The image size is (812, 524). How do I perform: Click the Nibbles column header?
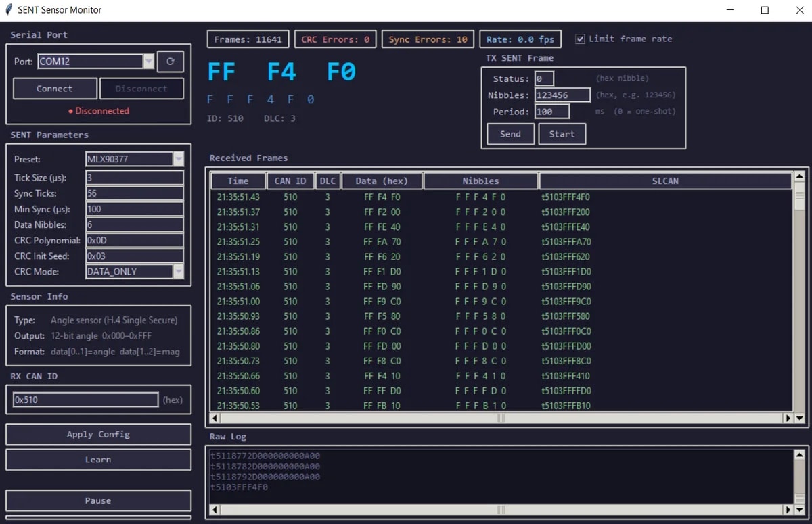pyautogui.click(x=481, y=181)
